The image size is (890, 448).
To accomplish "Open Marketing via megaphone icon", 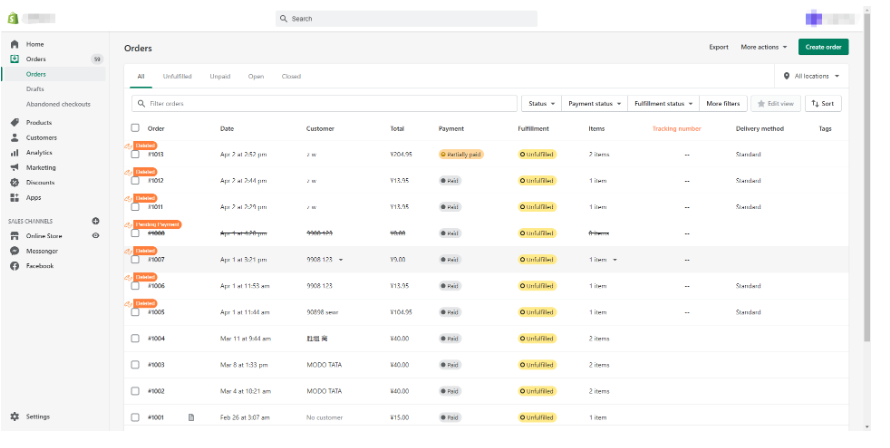I will (x=15, y=167).
